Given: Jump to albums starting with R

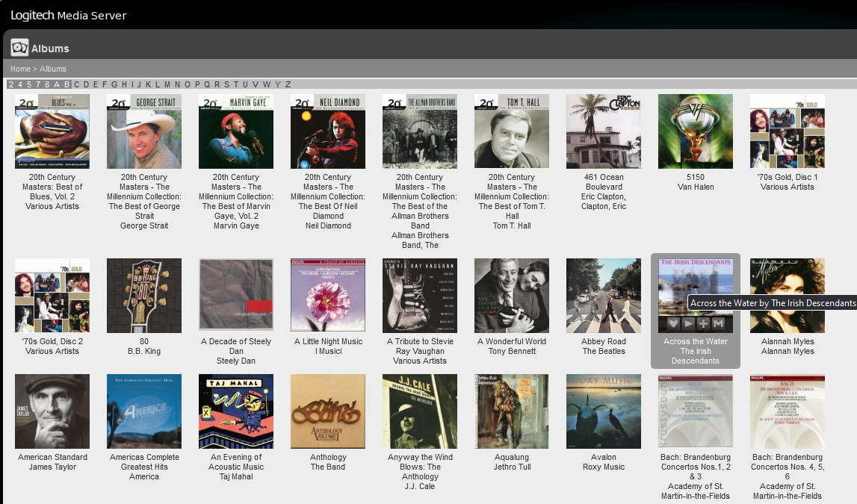Looking at the screenshot, I should pos(217,84).
